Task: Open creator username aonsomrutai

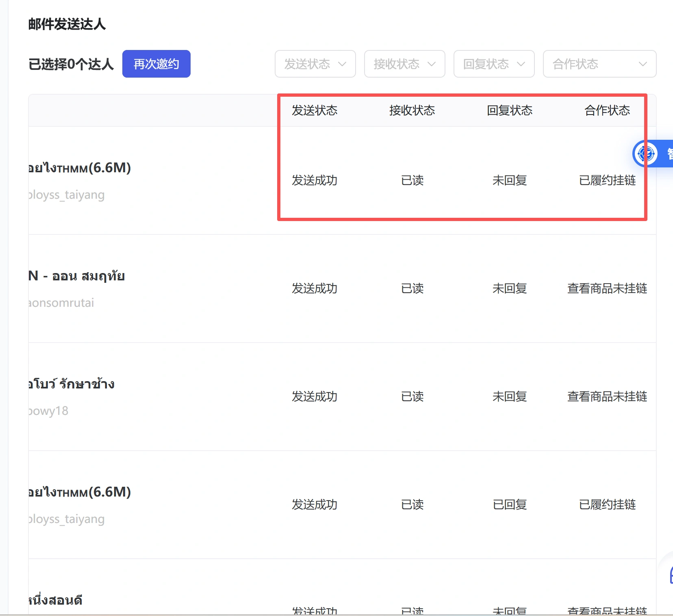Action: [x=61, y=303]
